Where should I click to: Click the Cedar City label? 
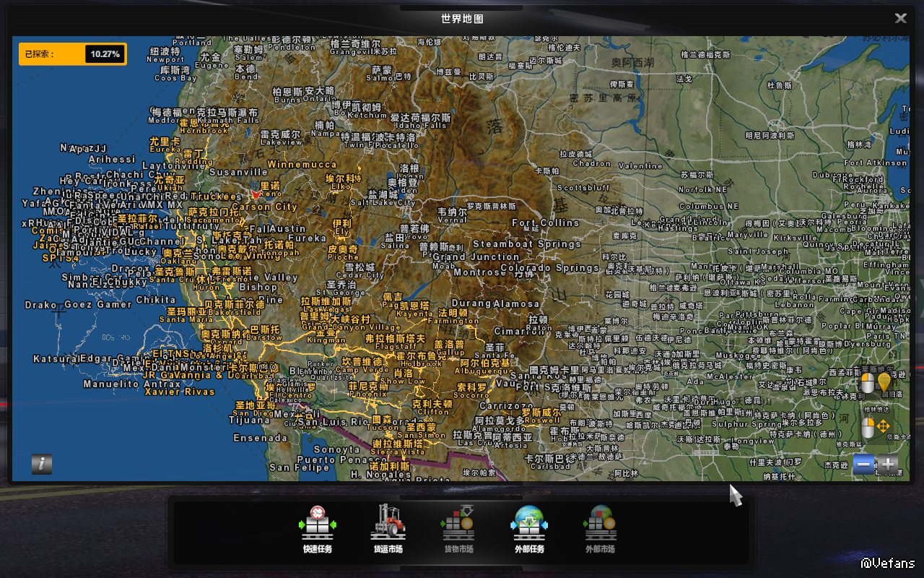(x=360, y=275)
